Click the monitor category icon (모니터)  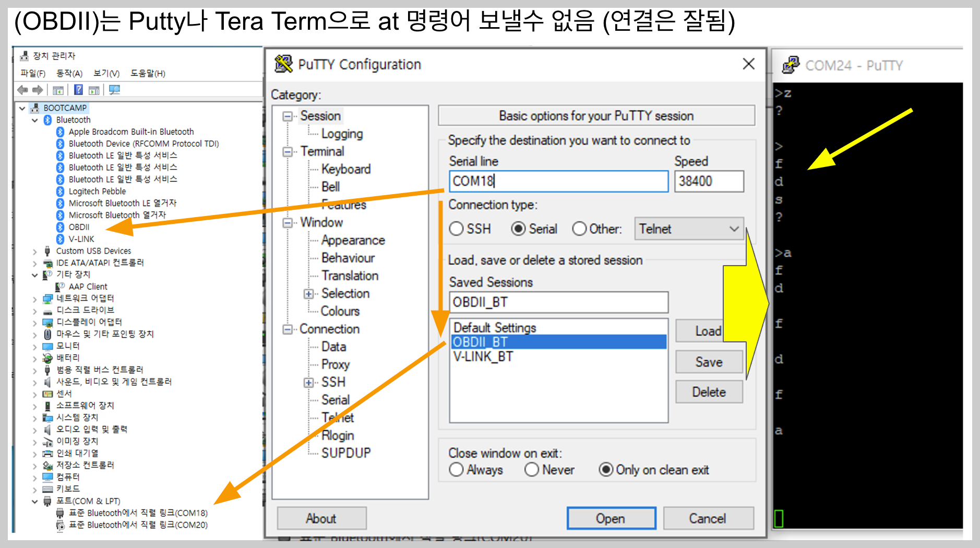[48, 346]
